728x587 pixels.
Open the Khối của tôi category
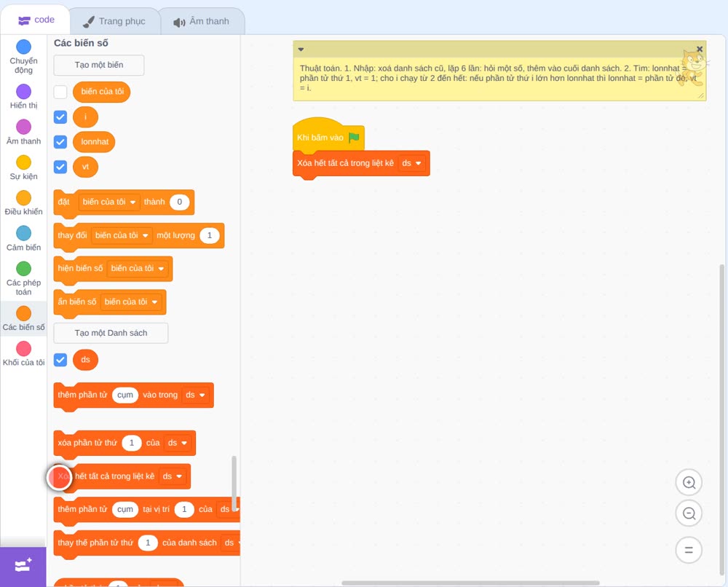[23, 354]
